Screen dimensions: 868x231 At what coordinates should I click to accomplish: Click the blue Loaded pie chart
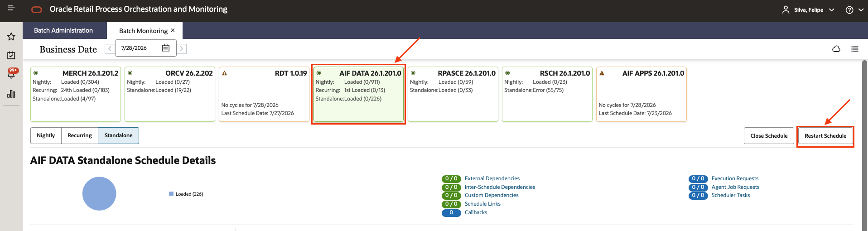tap(99, 194)
